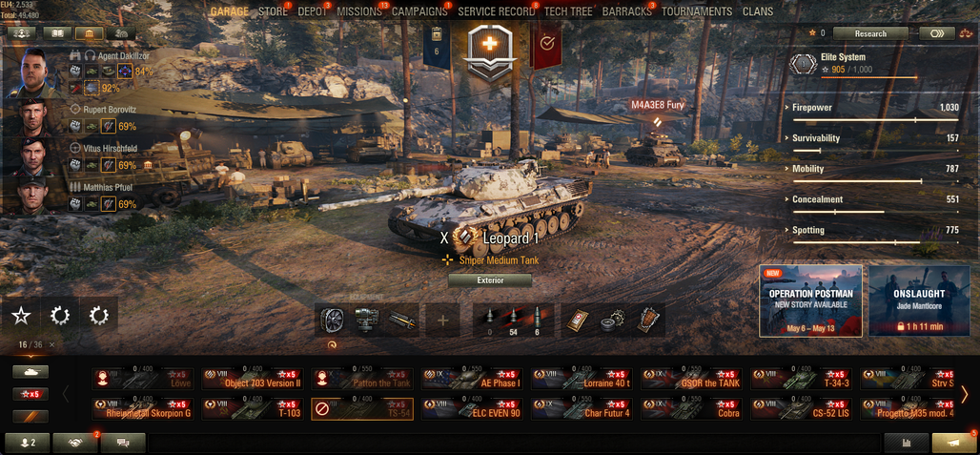Toggle the tank silhouette carousel filter
This screenshot has width=980, height=455.
point(31,372)
